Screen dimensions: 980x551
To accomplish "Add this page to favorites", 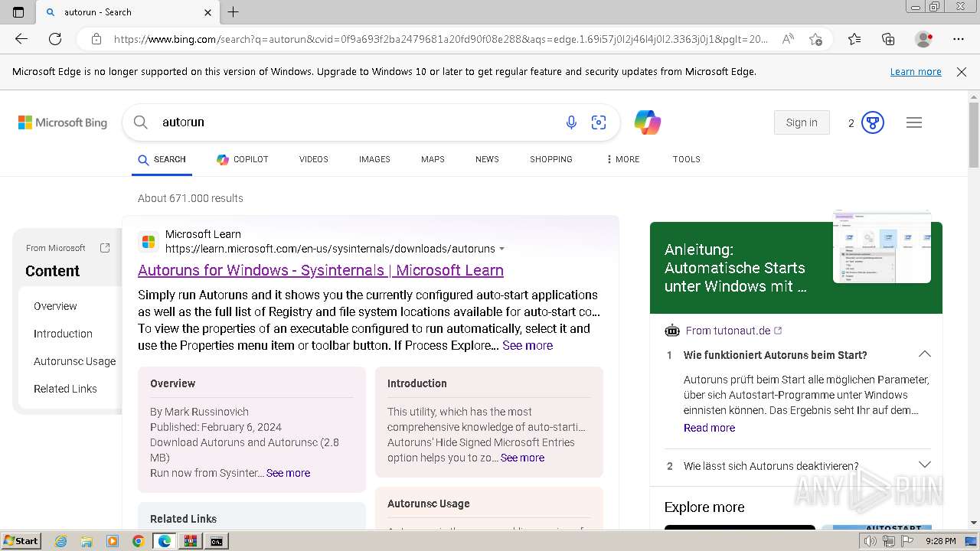I will click(x=815, y=39).
